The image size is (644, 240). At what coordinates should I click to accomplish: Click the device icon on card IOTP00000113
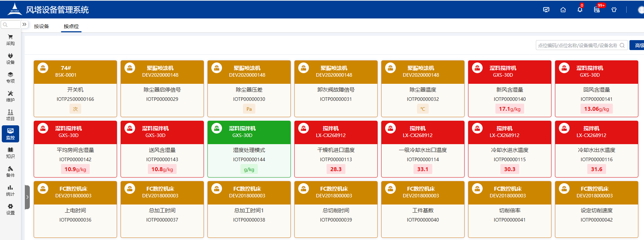[x=304, y=128]
